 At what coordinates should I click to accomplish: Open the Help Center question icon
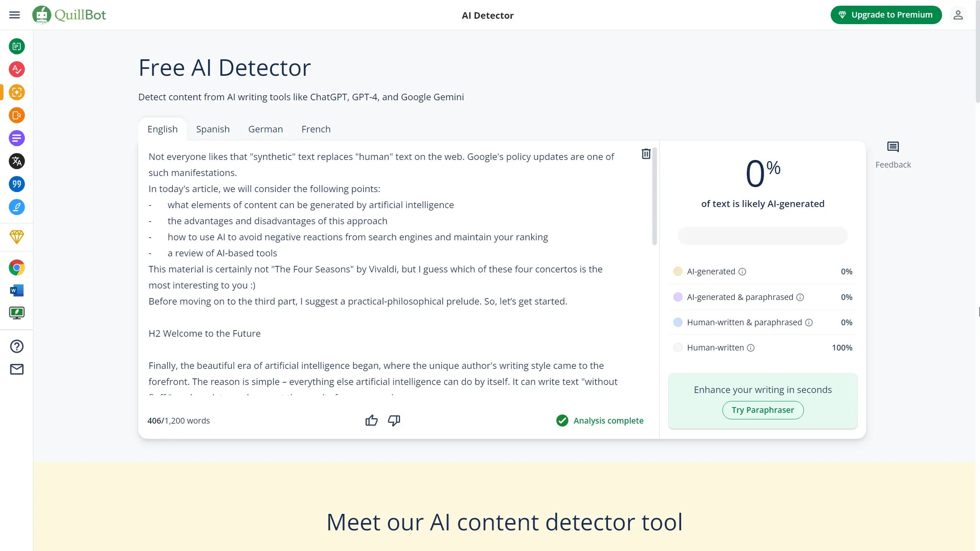coord(17,346)
